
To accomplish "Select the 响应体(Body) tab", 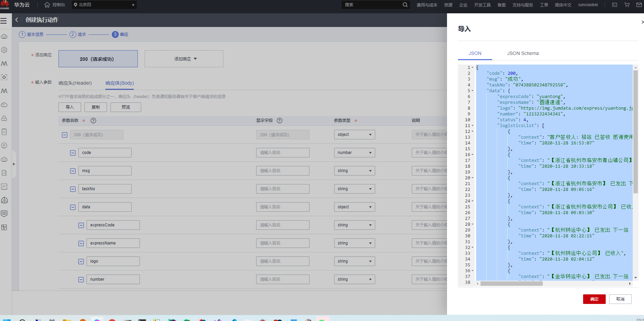I will point(120,83).
